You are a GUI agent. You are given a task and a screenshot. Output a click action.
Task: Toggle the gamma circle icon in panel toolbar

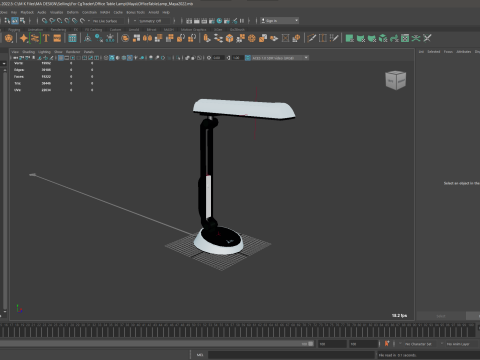click(x=228, y=58)
